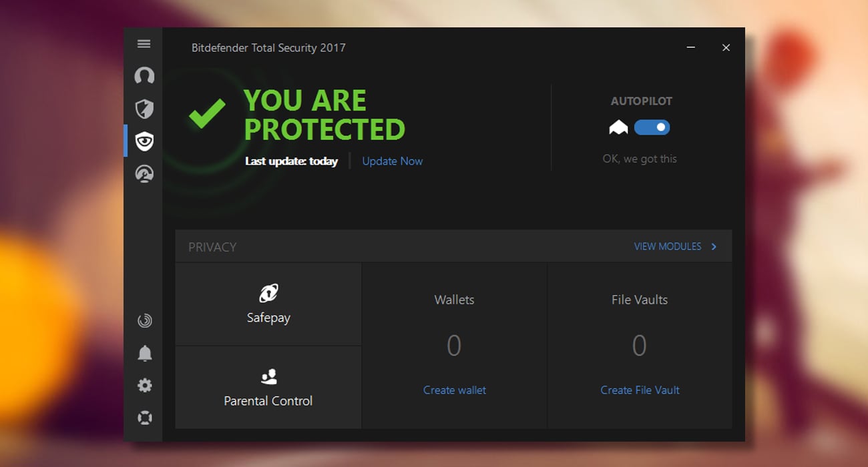Viewport: 868px width, 467px height.
Task: Select the File Vaults panel
Action: 639,327
